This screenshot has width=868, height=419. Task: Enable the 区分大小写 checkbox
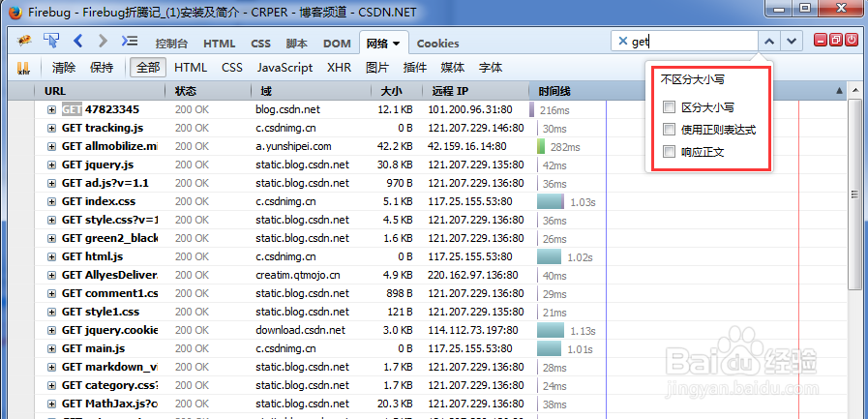[670, 107]
